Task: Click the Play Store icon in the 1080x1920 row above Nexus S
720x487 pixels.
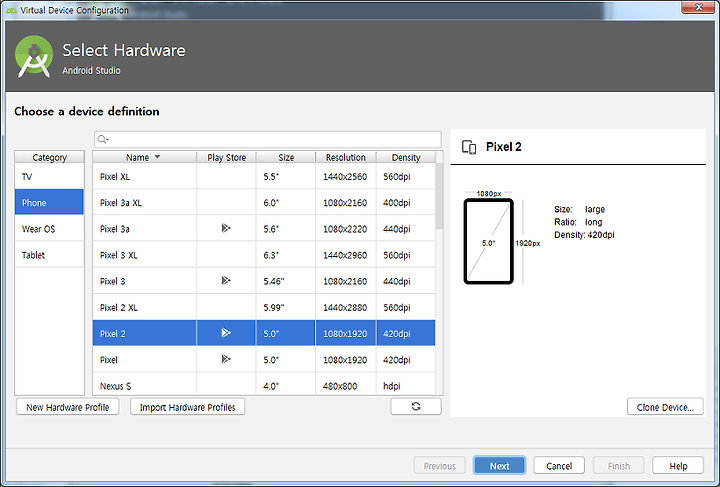Action: point(226,359)
